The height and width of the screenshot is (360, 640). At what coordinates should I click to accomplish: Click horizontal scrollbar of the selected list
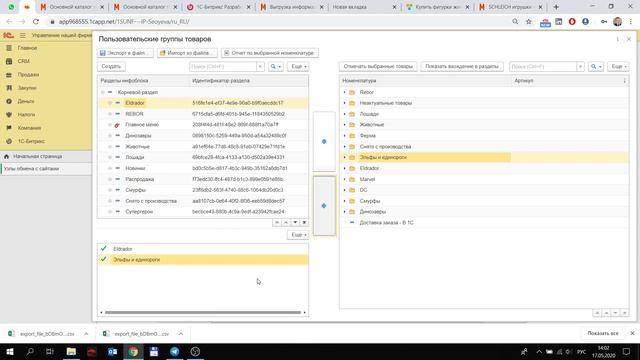click(x=203, y=313)
